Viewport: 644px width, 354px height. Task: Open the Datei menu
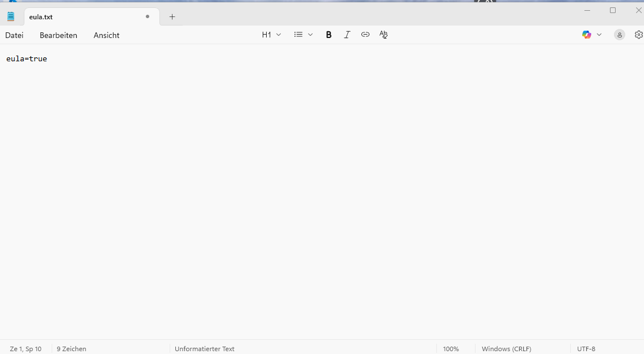[x=14, y=35]
